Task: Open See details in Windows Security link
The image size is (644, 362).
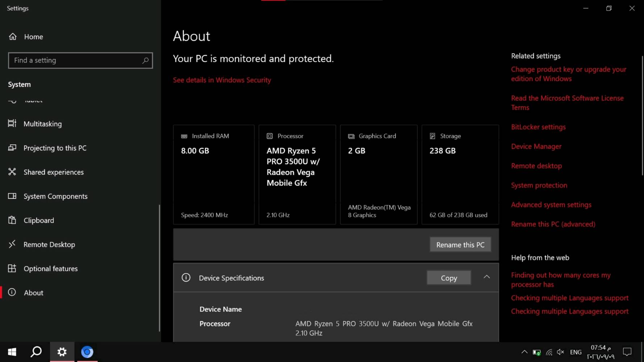Action: [x=222, y=80]
